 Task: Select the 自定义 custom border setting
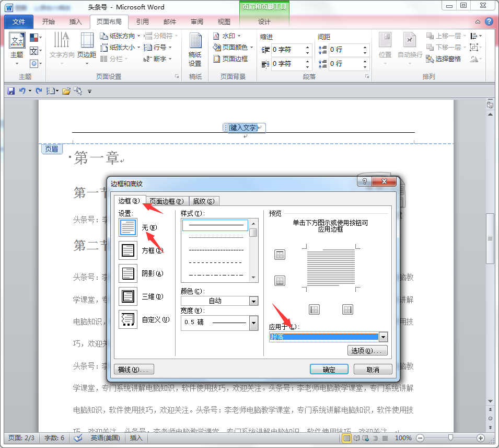tap(128, 319)
